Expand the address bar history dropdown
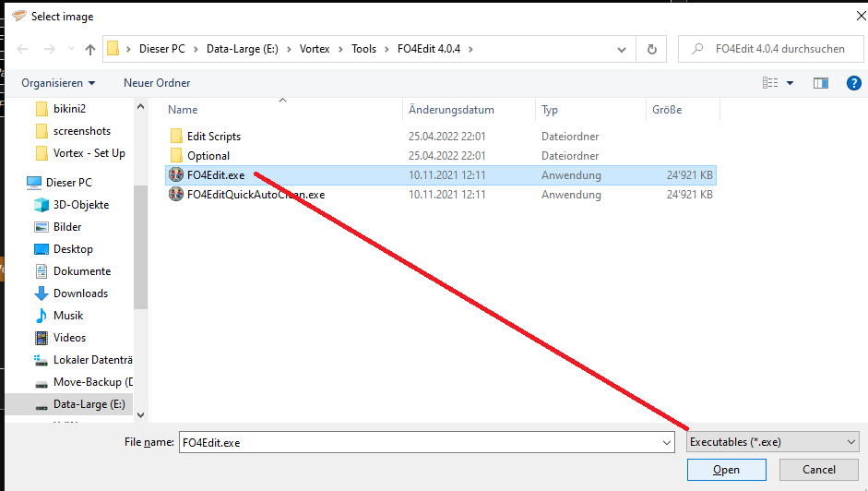This screenshot has height=491, width=868. pyautogui.click(x=622, y=49)
